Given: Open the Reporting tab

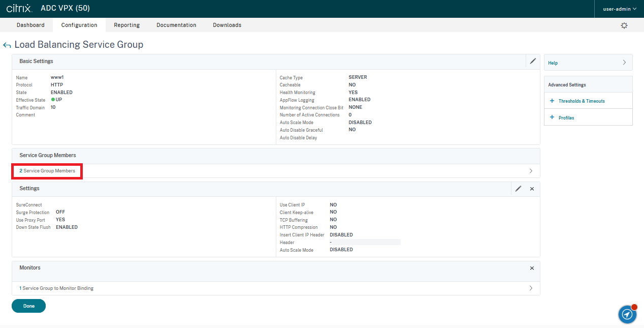Looking at the screenshot, I should [126, 25].
